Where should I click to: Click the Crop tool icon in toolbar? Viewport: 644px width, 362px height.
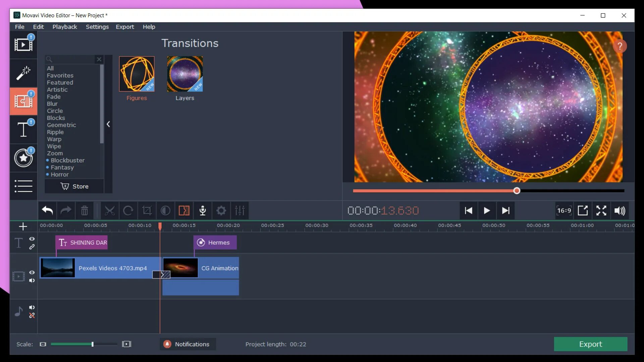pos(147,211)
